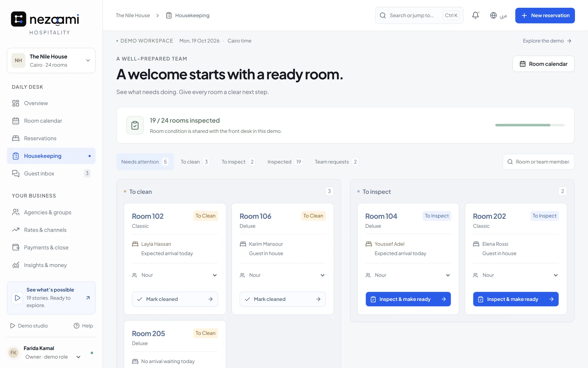Open Insights & money
Screen dimensions: 588x368
pyautogui.click(x=51, y=265)
